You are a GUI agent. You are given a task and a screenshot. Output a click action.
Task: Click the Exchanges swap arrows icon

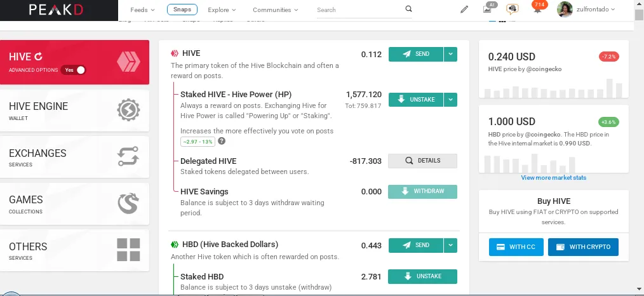(128, 156)
